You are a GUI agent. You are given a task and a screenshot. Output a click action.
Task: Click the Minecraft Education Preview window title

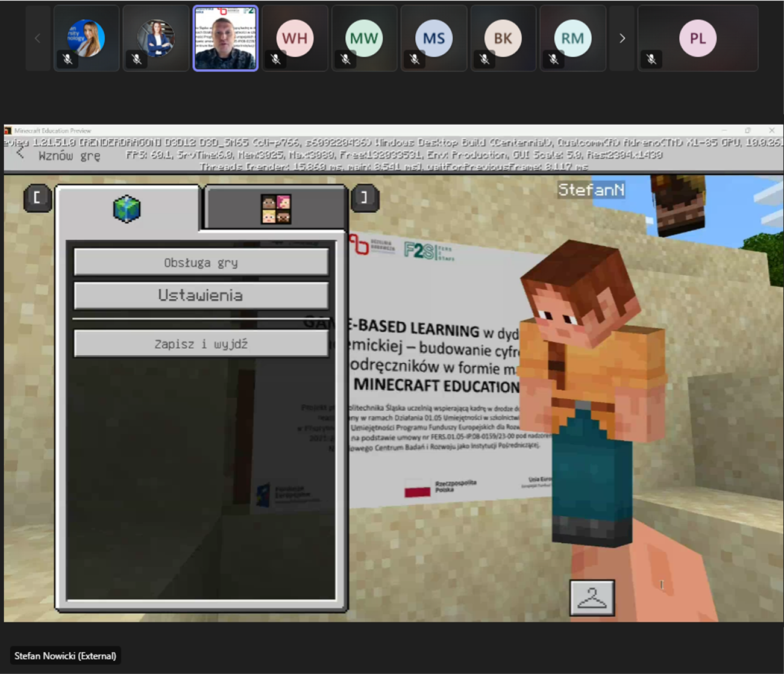[x=52, y=130]
